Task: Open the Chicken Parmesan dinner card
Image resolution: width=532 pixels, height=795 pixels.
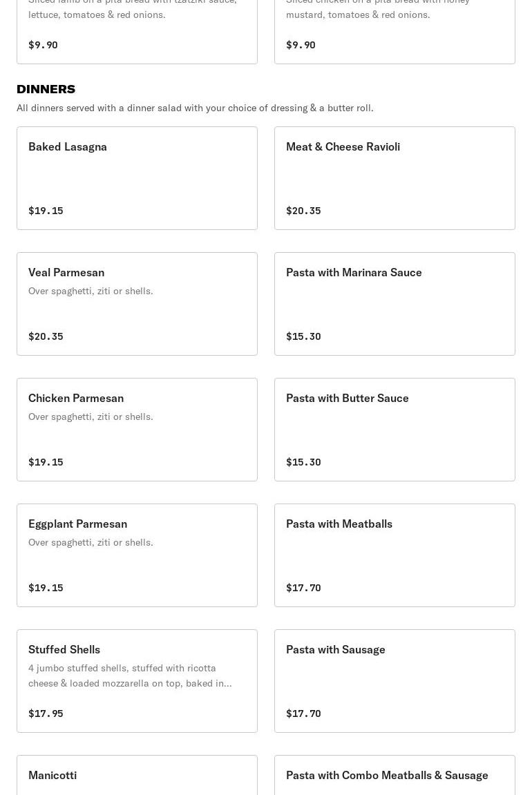Action: tap(137, 429)
